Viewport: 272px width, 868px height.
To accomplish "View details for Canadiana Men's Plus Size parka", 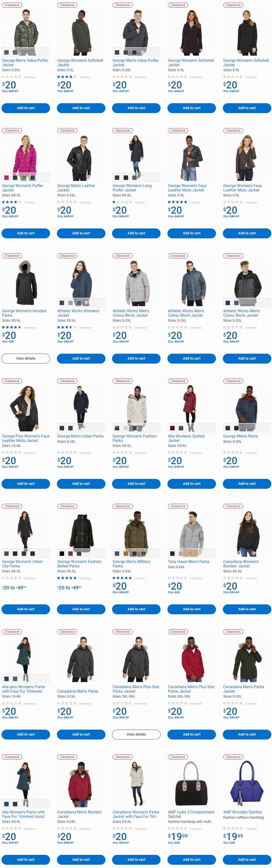I will click(x=136, y=734).
